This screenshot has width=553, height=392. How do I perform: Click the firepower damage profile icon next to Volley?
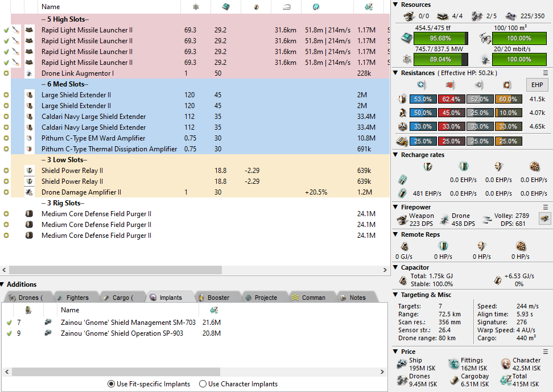coord(544,218)
